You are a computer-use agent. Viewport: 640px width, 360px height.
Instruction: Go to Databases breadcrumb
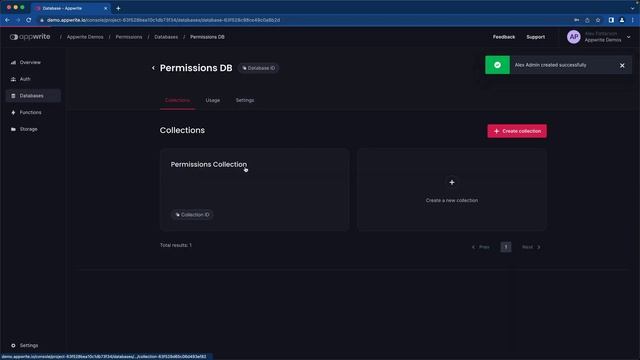coord(166,37)
